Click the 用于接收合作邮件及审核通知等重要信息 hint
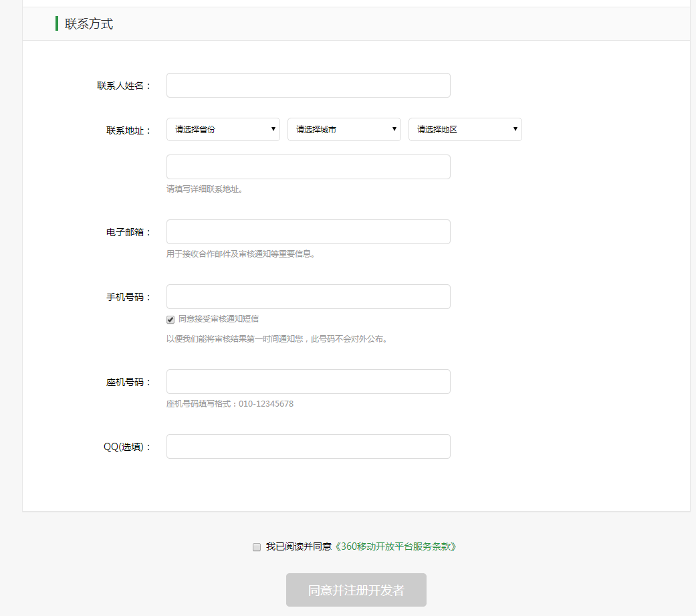Screen dimensions: 696x616 [x=241, y=254]
